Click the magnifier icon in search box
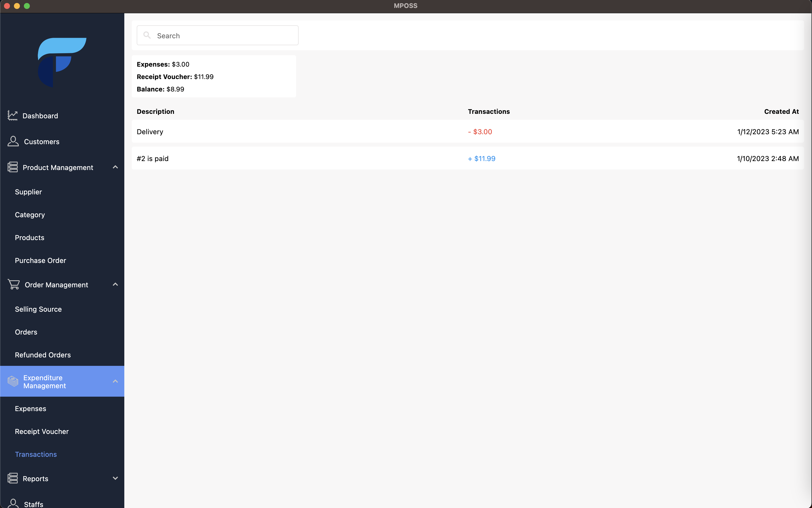The image size is (812, 508). (147, 35)
